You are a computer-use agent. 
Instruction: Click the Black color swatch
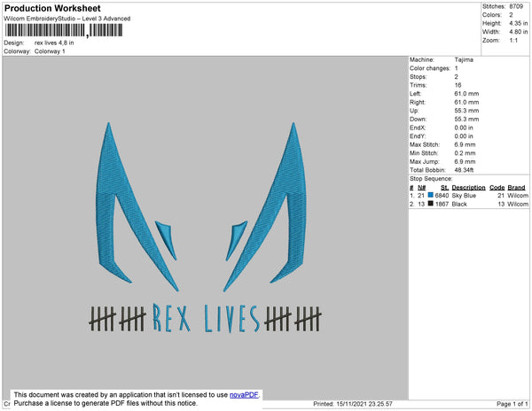(x=431, y=204)
